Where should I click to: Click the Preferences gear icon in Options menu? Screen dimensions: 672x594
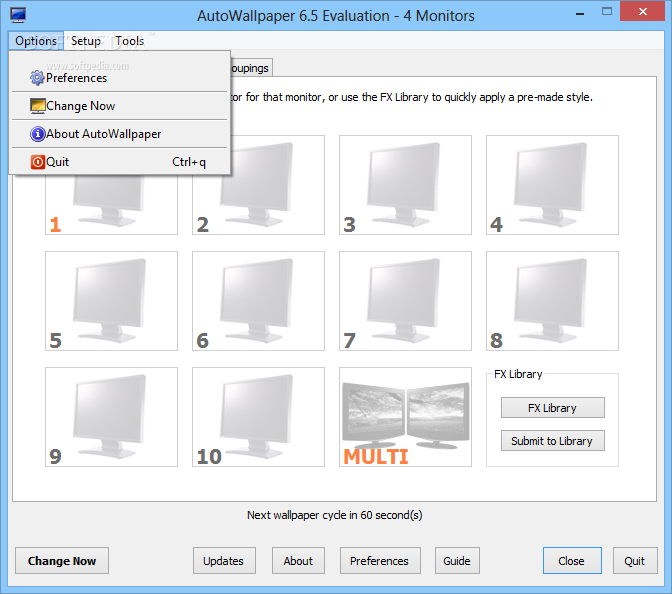pyautogui.click(x=37, y=78)
